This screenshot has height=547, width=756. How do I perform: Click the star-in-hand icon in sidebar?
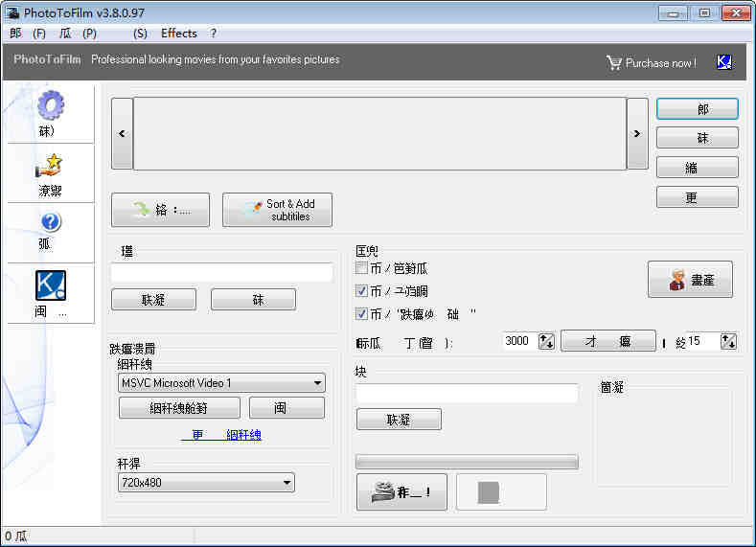tap(50, 167)
